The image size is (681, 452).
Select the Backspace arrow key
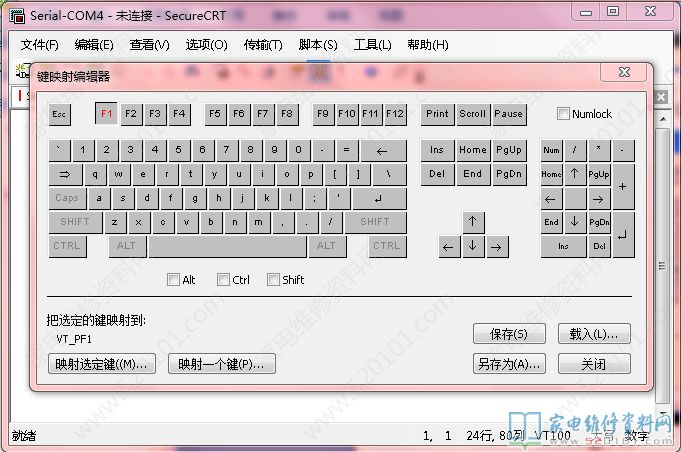pos(382,150)
